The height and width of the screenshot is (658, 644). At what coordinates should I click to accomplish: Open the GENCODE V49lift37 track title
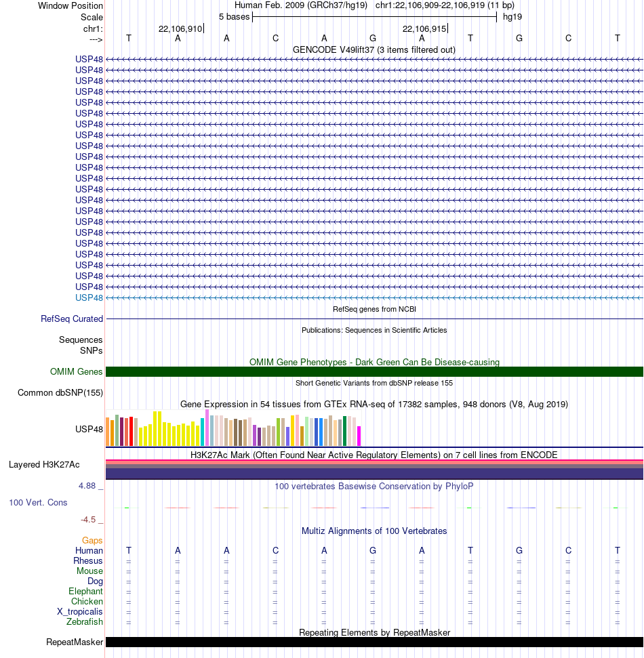(374, 49)
